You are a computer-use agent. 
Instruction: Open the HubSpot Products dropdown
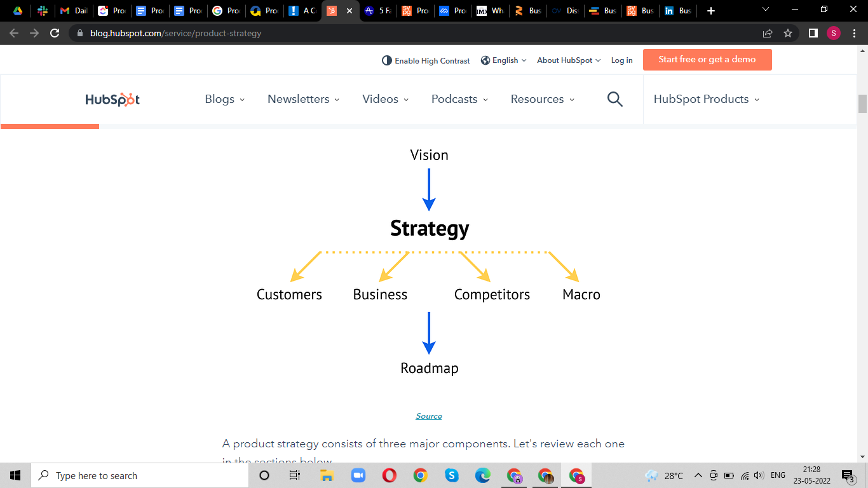pyautogui.click(x=707, y=99)
